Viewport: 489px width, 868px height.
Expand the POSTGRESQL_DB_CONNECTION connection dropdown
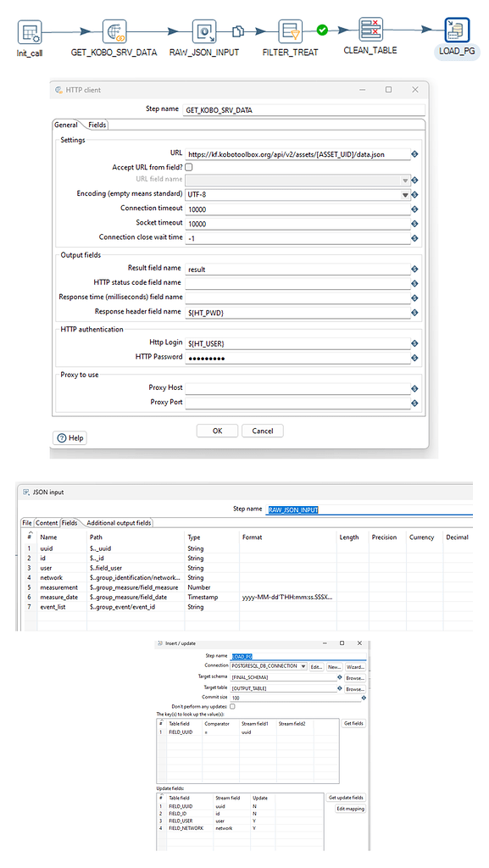click(x=303, y=666)
